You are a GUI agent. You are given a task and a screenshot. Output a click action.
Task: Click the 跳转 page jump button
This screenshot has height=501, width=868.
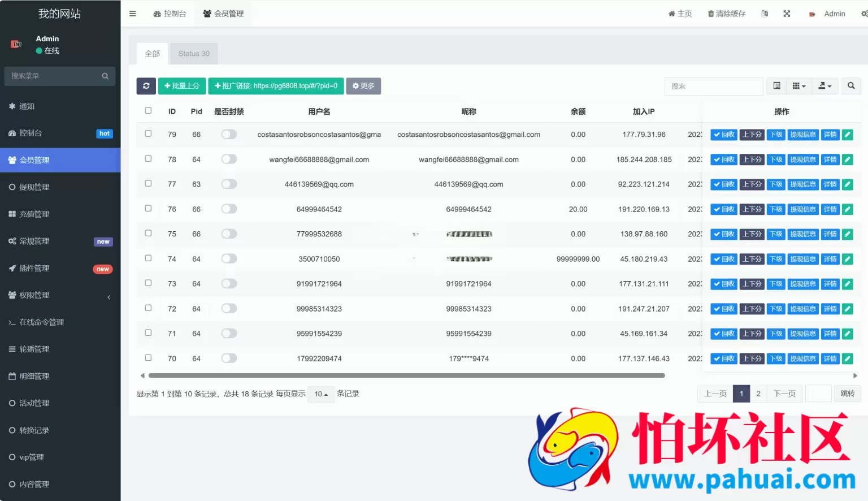click(x=848, y=394)
